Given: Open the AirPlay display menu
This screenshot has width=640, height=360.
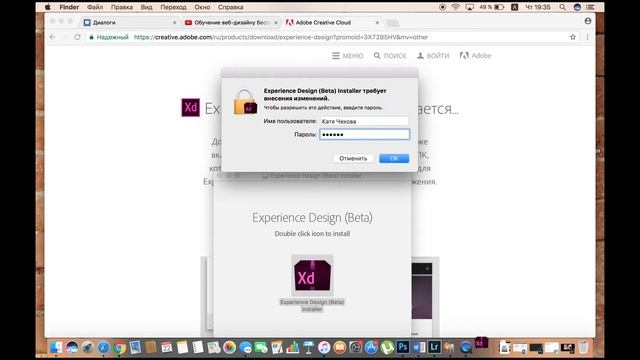Looking at the screenshot, I should pos(469,7).
